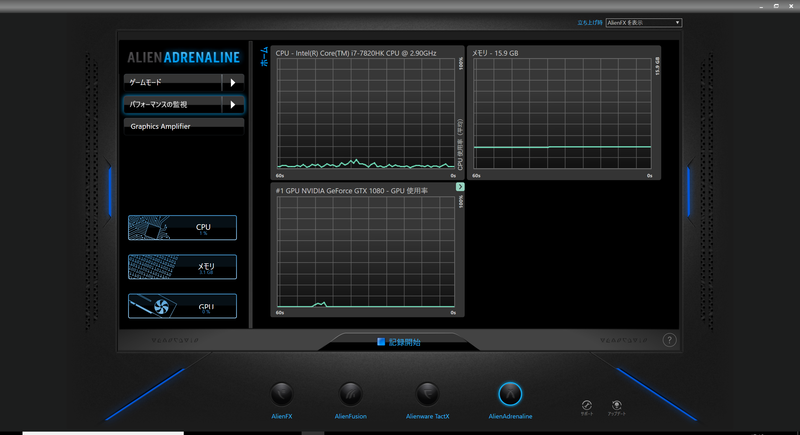Click the CPU - Intel Core i7-7820HK title text
Viewport: 800px width, 435px height.
(356, 53)
